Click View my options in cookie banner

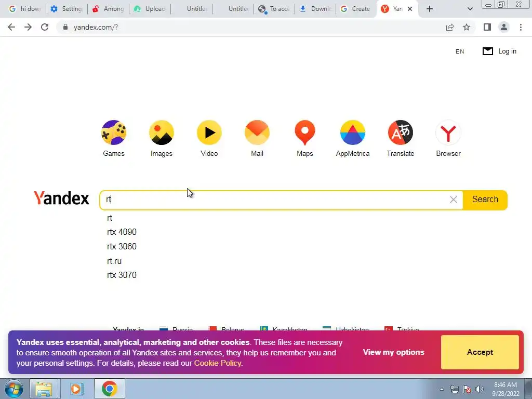point(394,352)
